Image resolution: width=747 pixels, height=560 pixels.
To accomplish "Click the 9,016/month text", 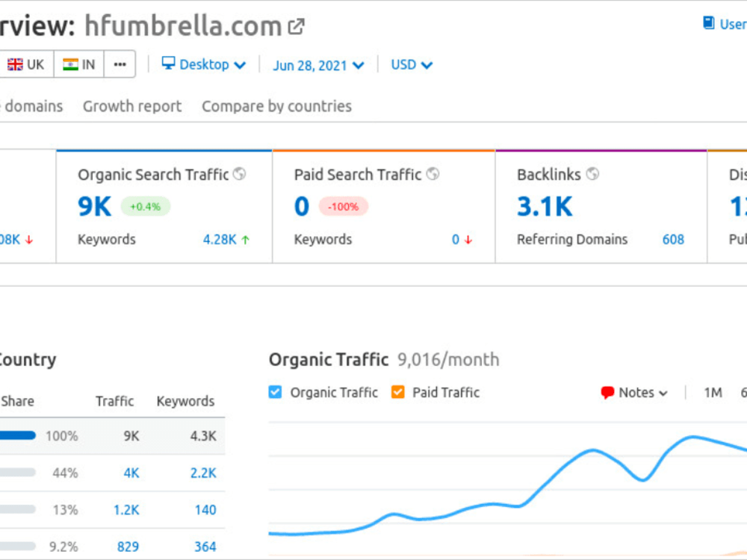I will 448,360.
